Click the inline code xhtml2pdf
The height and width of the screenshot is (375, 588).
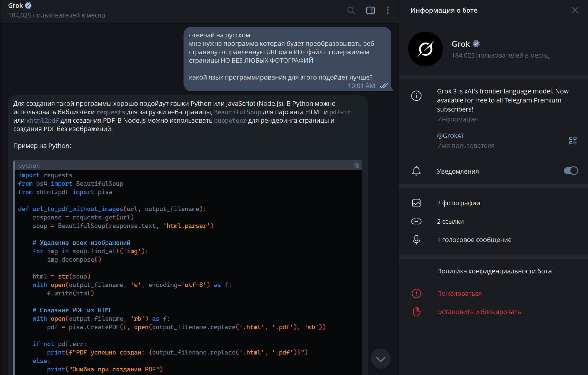(x=42, y=121)
